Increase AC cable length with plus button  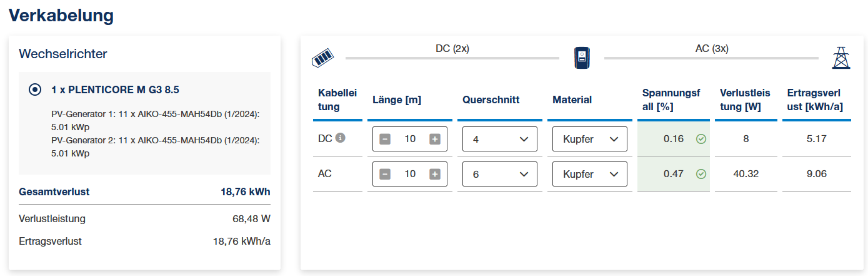click(435, 174)
